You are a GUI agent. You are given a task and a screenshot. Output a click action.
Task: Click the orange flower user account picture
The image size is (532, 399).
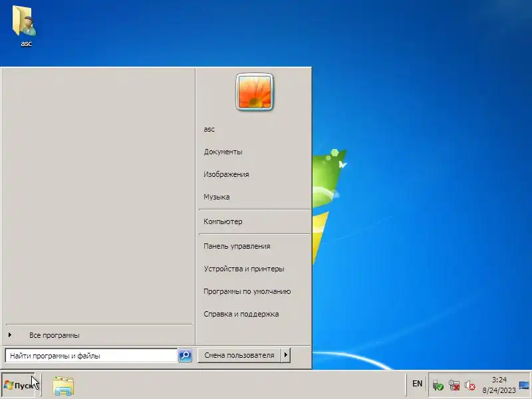[x=255, y=92]
